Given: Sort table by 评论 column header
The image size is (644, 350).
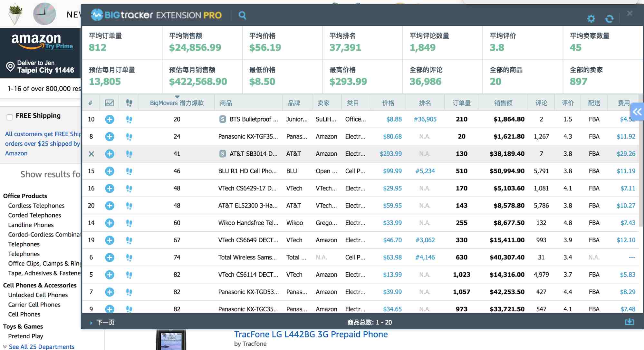Looking at the screenshot, I should click(x=541, y=103).
